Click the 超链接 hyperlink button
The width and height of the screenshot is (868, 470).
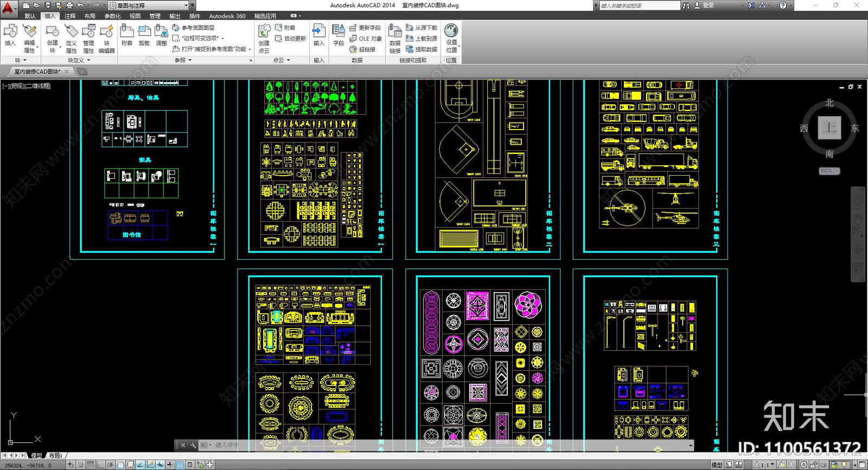point(362,49)
